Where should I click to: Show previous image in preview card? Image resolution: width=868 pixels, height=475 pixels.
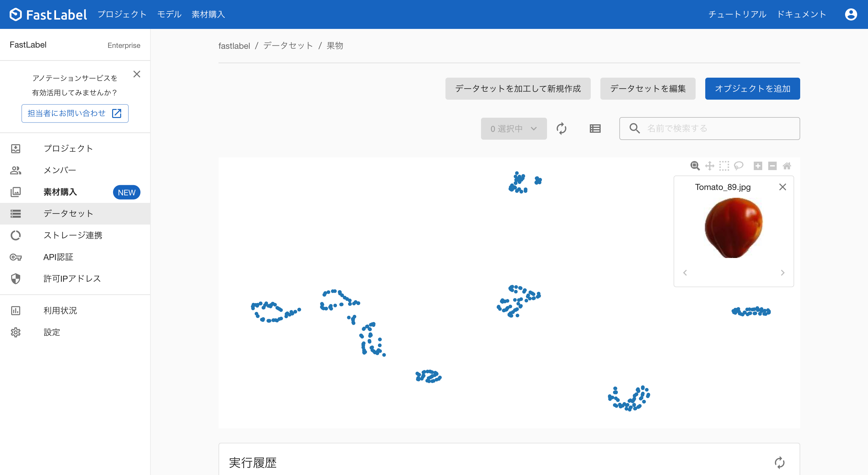685,273
